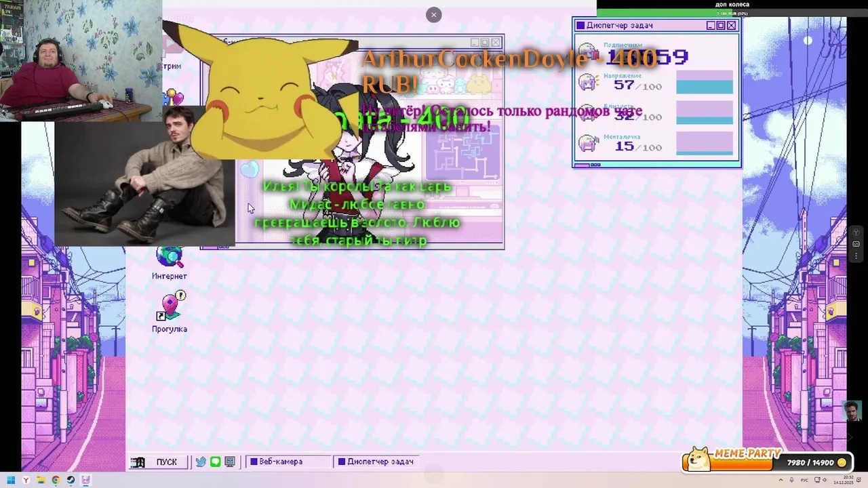Open Steam from Windows taskbar
The height and width of the screenshot is (488, 868).
tap(71, 481)
